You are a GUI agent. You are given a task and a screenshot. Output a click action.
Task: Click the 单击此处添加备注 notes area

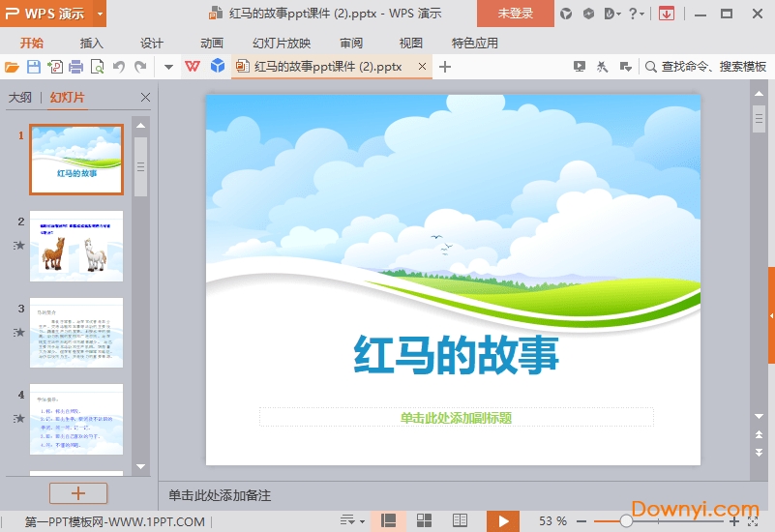tap(220, 495)
